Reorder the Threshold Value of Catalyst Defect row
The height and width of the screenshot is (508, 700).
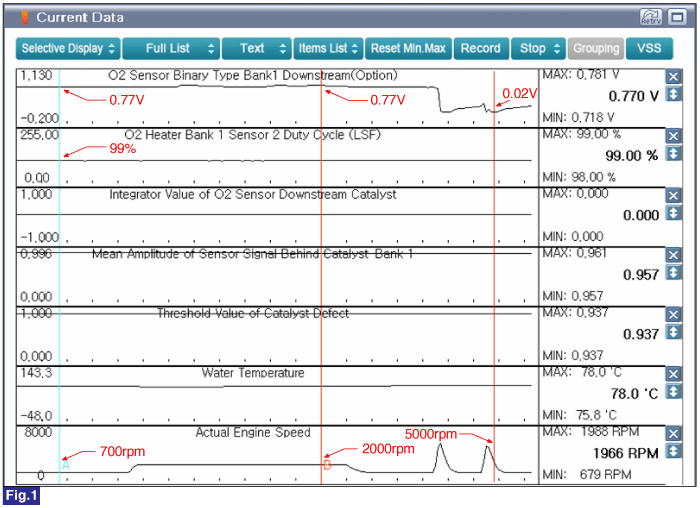click(673, 332)
